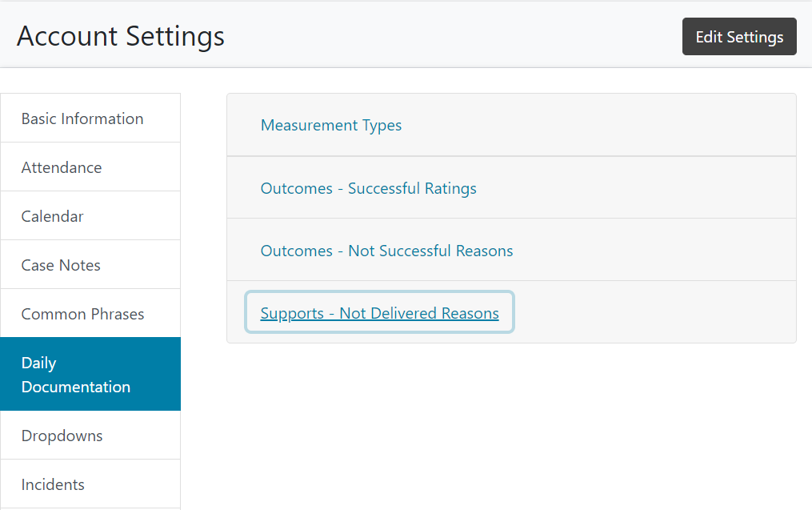The width and height of the screenshot is (812, 510).
Task: Follow Supports - Not Delivered Reasons link
Action: pos(379,313)
